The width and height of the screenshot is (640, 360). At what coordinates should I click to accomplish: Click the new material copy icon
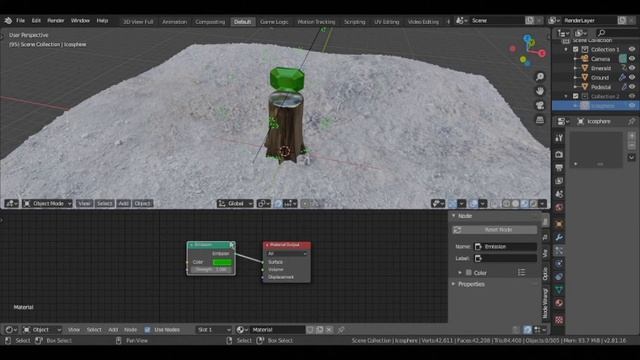320,329
